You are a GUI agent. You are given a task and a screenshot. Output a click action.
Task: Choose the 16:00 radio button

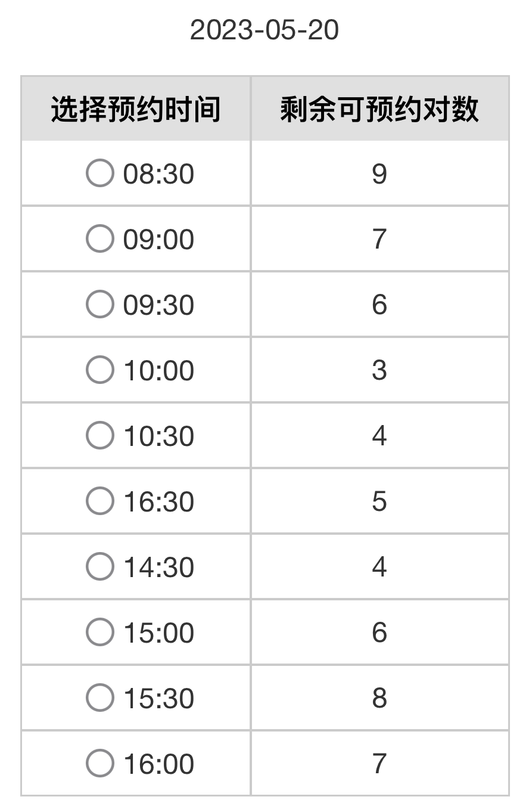click(x=99, y=764)
